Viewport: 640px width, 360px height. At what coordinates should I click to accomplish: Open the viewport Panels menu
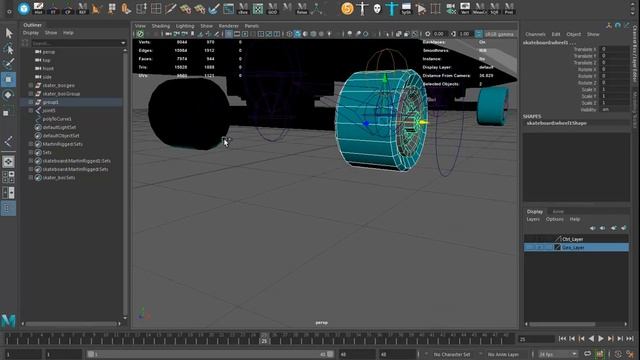coord(252,26)
